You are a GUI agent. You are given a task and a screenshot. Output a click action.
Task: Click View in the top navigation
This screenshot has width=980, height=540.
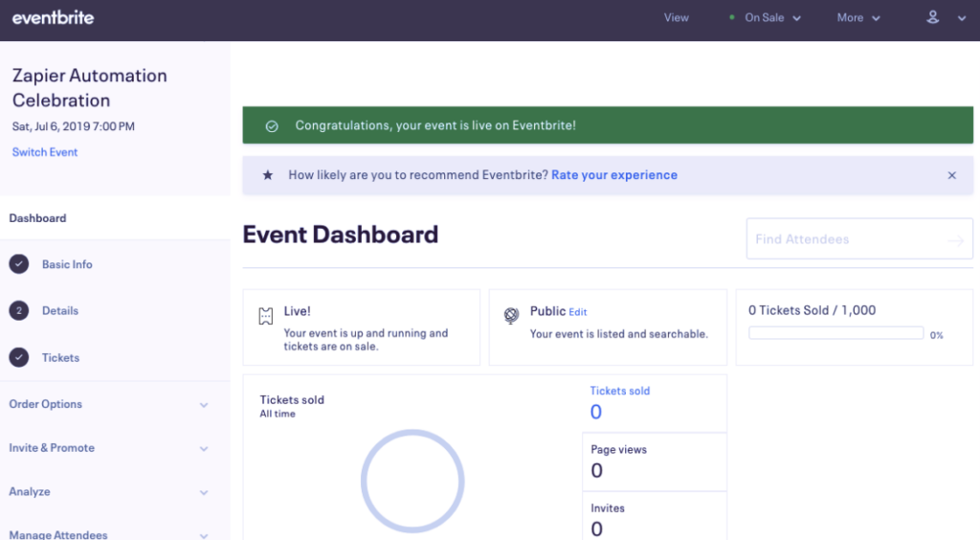[677, 18]
